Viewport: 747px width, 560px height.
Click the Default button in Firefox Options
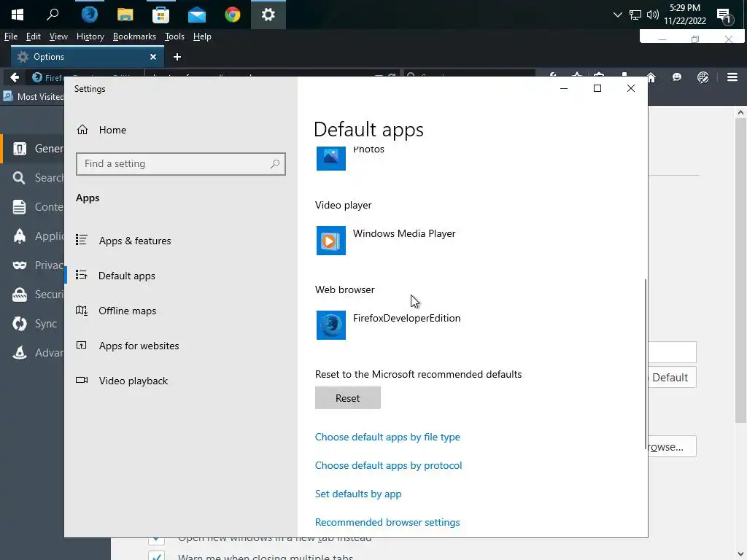coord(672,378)
